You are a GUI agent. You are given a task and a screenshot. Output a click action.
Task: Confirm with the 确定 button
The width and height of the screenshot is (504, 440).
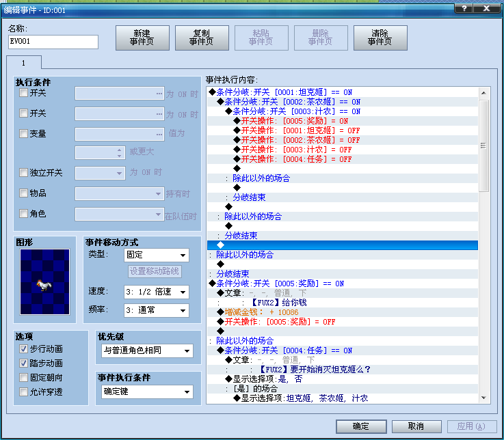[361, 426]
